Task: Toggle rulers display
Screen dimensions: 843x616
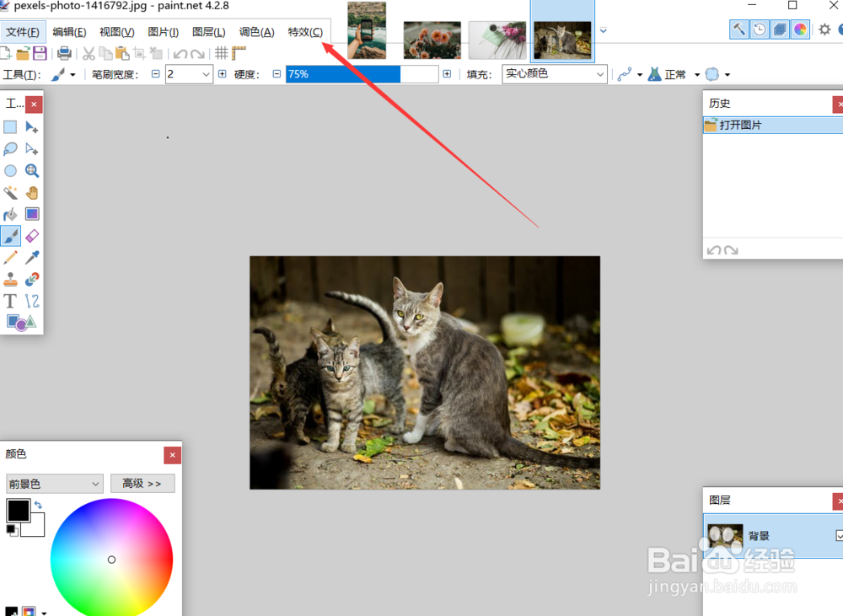Action: click(x=239, y=53)
